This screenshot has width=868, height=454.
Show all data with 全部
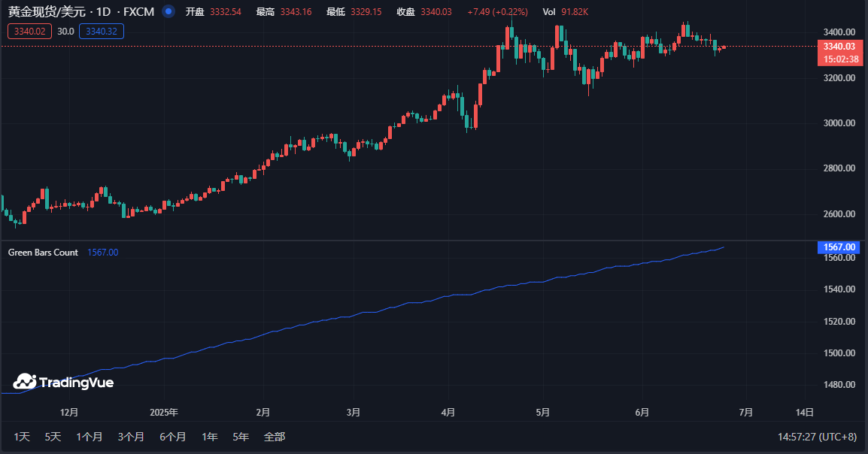275,437
